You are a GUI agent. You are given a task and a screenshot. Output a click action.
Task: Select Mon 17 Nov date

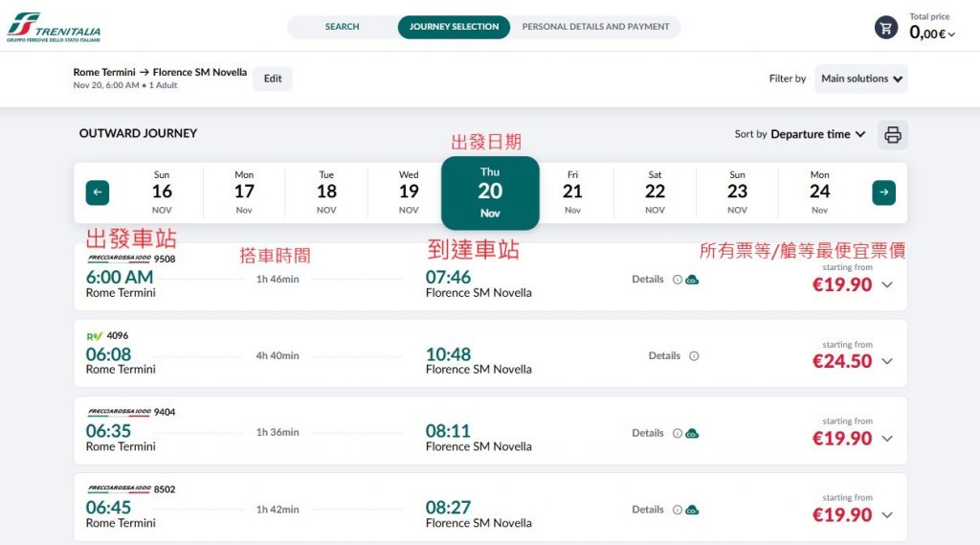[244, 193]
